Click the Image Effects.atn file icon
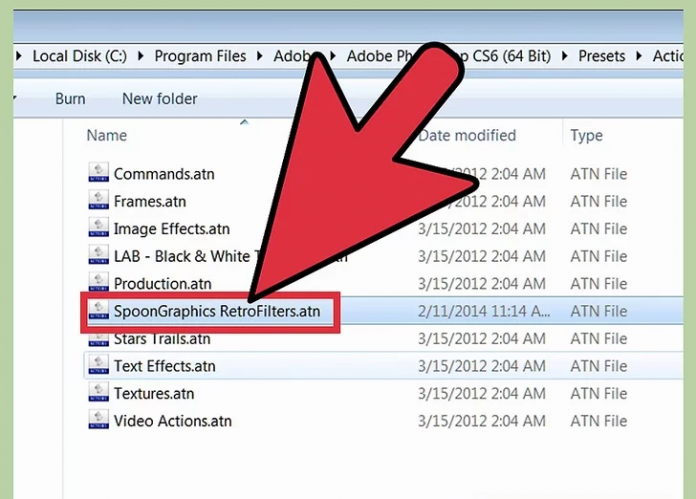 tap(98, 229)
